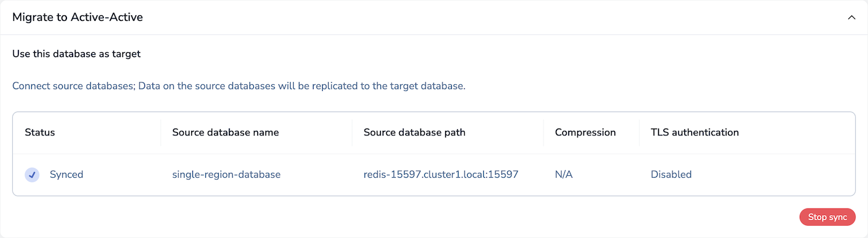Click the table header row area

coord(434,133)
